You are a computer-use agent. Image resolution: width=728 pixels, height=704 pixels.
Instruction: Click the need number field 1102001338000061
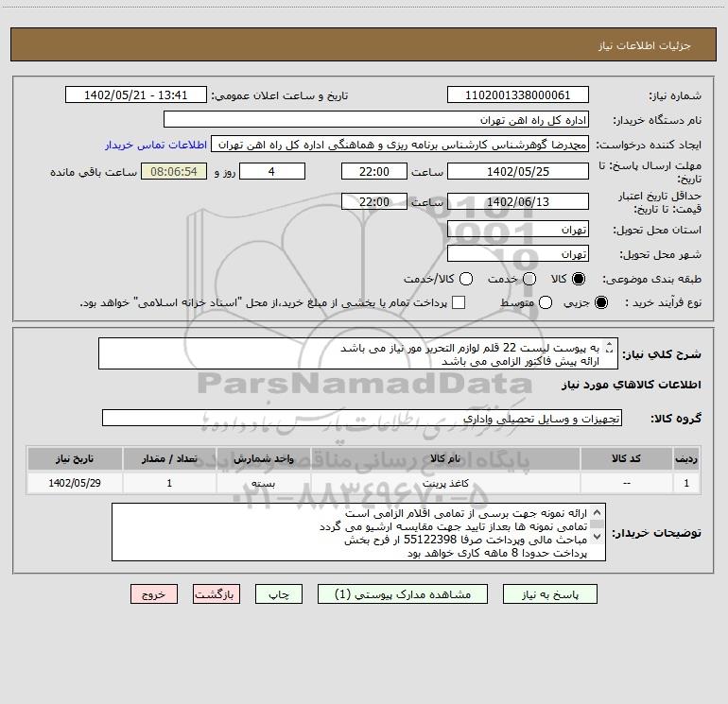tap(518, 95)
